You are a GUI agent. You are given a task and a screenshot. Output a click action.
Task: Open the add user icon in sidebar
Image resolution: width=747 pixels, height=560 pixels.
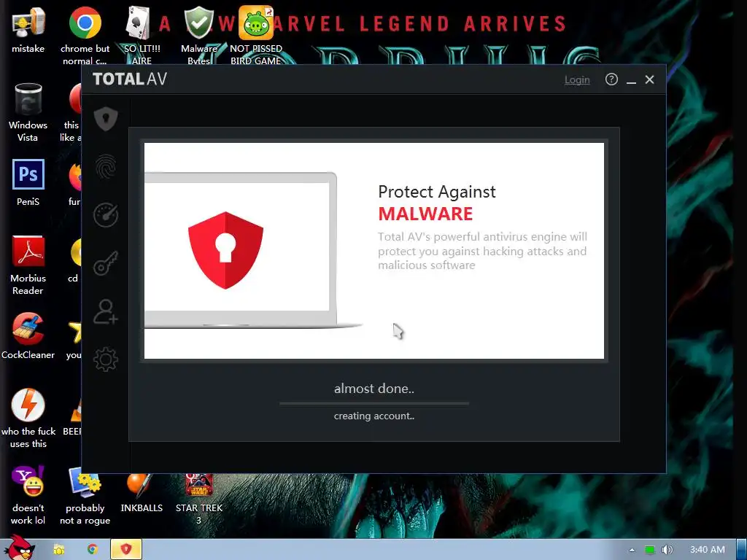click(106, 311)
